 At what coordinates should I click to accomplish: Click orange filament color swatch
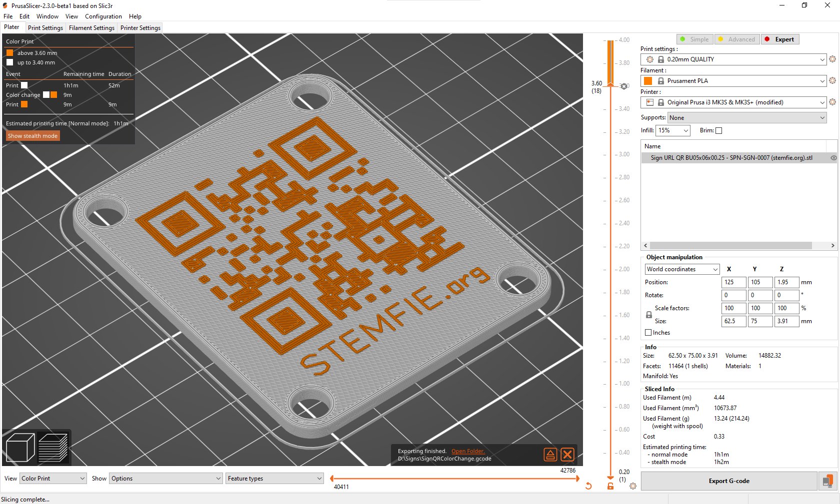click(648, 81)
